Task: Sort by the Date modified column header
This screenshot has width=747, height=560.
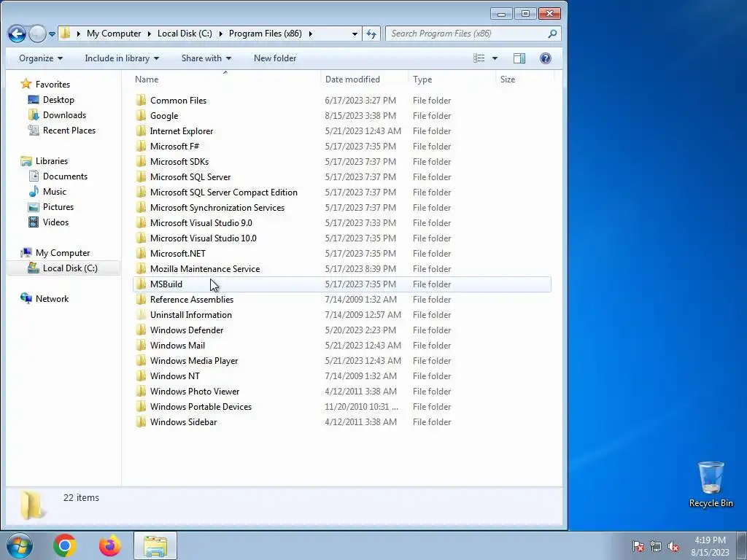Action: point(352,79)
